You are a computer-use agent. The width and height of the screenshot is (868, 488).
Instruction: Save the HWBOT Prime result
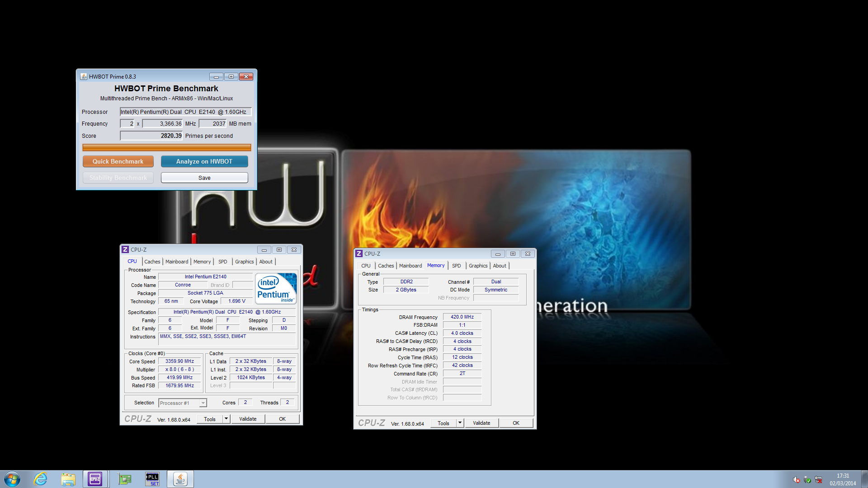[x=204, y=178]
